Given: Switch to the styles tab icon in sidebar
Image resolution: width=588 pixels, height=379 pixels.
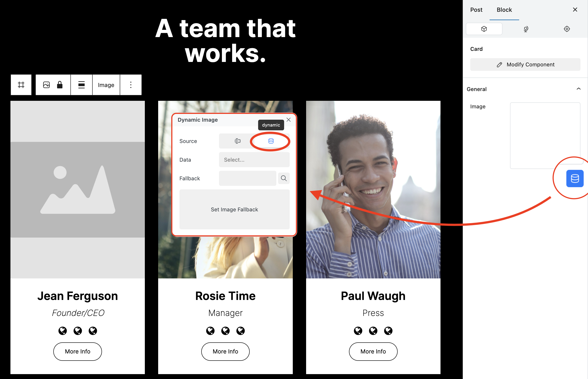Looking at the screenshot, I should pos(525,29).
